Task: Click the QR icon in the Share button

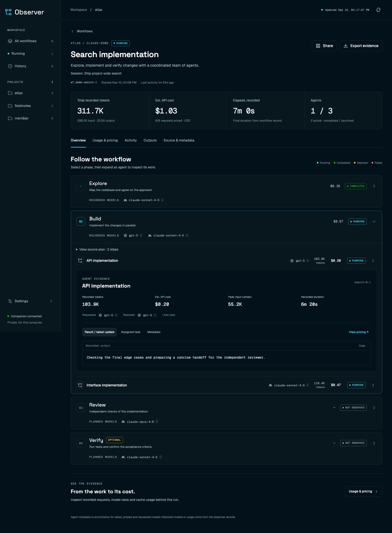Action: coord(318,46)
